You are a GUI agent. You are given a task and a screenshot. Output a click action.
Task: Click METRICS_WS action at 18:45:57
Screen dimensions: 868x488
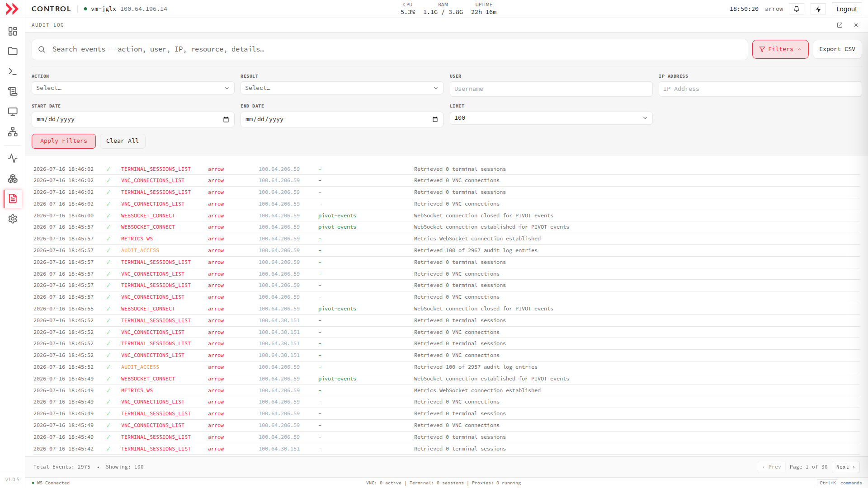click(137, 239)
